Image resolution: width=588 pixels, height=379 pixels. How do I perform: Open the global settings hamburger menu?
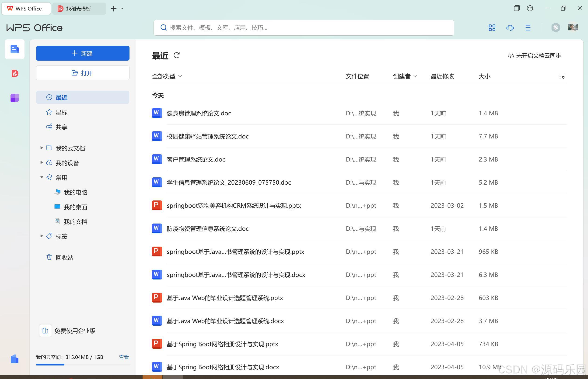point(528,28)
